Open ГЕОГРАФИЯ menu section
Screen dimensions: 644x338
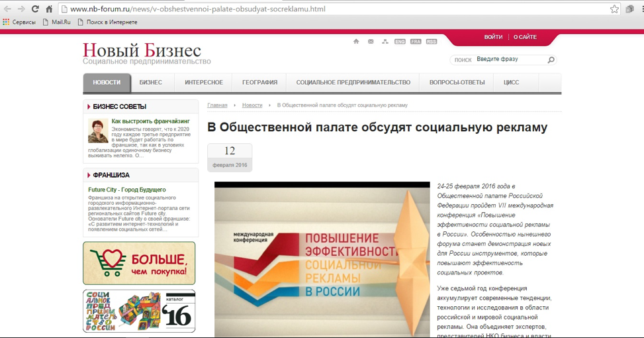tap(259, 83)
